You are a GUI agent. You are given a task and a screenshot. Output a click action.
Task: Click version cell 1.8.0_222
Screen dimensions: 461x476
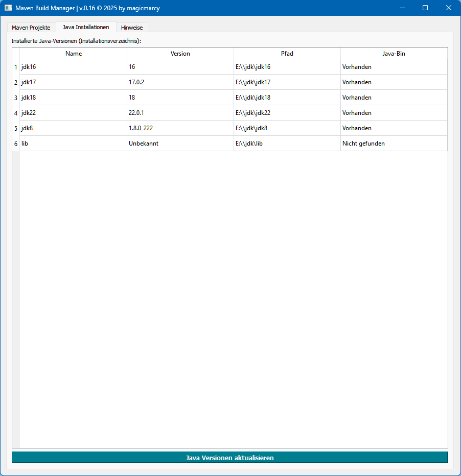(x=180, y=128)
